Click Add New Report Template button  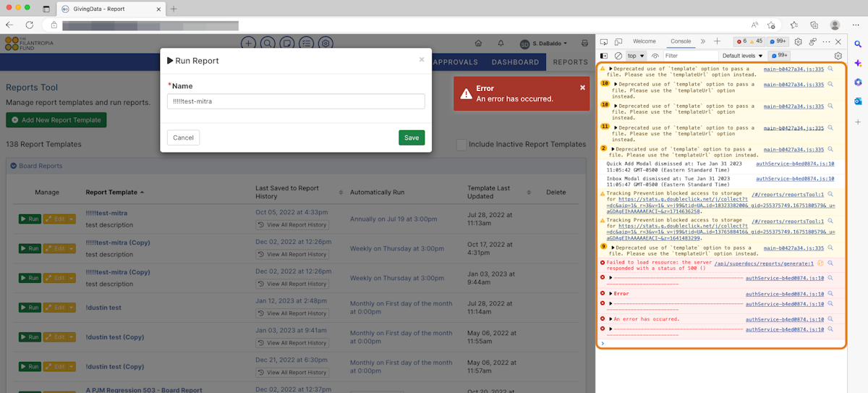(56, 120)
